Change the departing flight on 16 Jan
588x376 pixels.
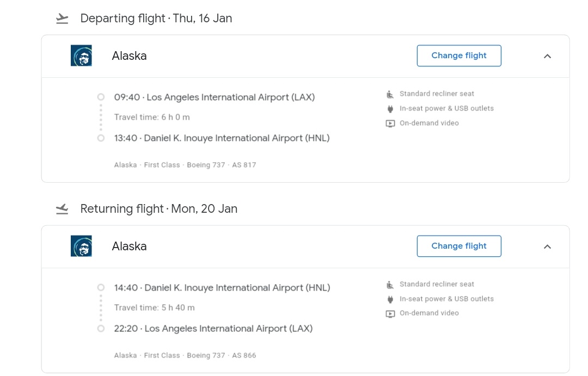[x=458, y=56]
